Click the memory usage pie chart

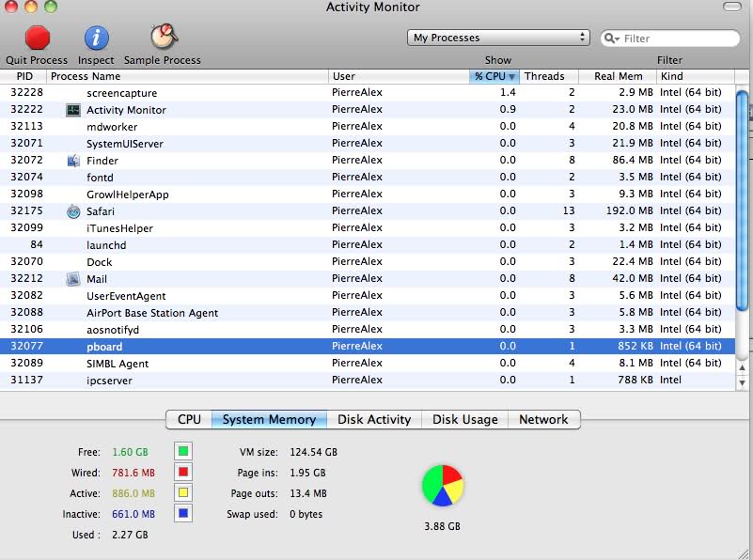click(443, 486)
